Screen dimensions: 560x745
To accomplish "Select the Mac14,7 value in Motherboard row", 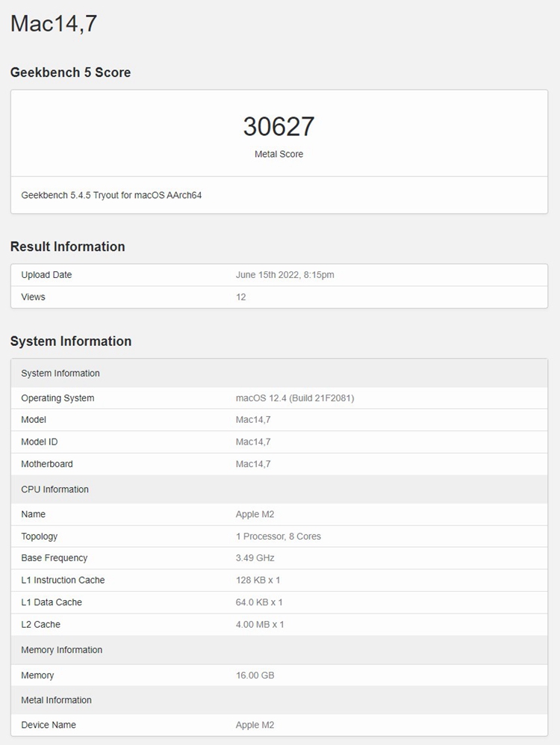I will tap(253, 464).
